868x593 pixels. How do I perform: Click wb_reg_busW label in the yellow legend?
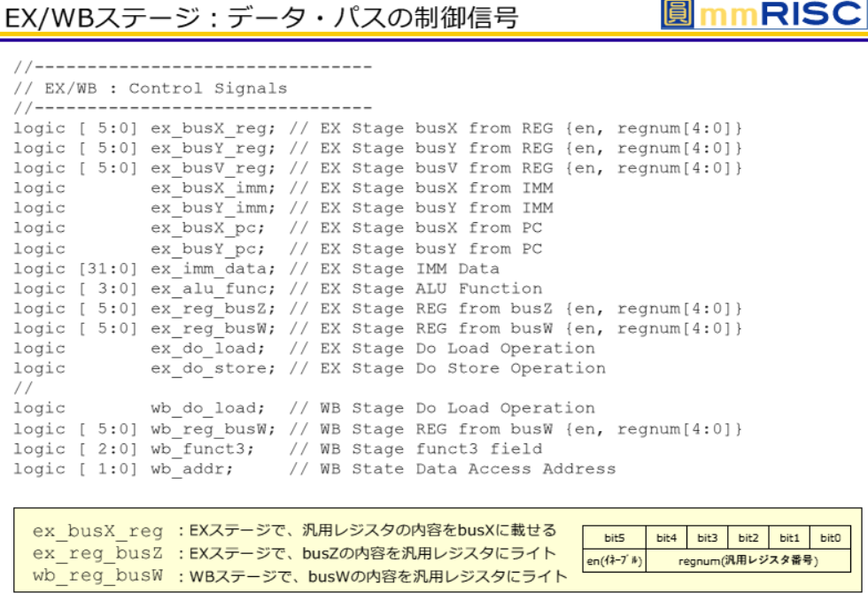(97, 575)
